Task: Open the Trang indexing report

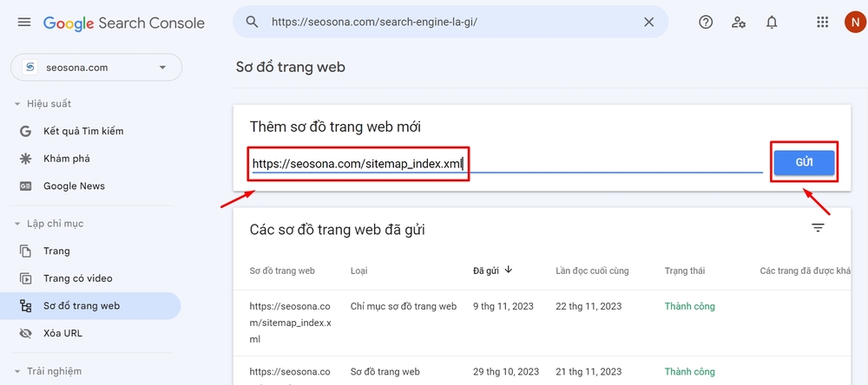Action: pyautogui.click(x=56, y=251)
